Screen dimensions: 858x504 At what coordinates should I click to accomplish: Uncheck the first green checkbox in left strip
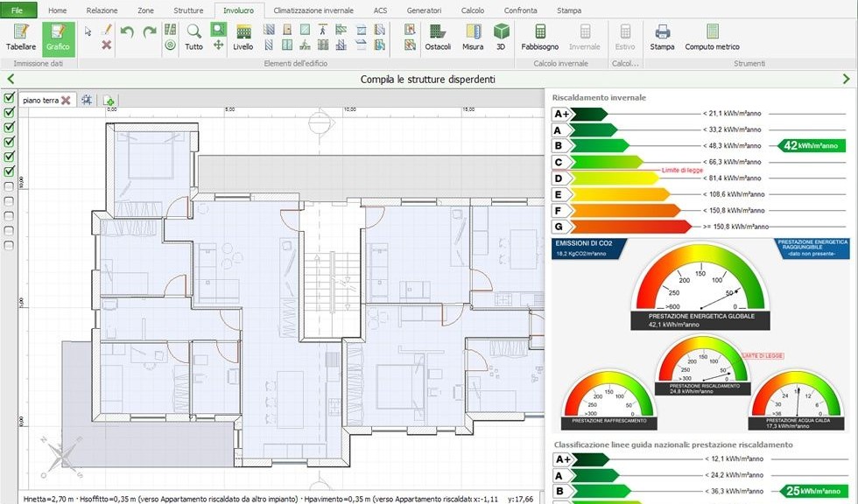(x=9, y=98)
